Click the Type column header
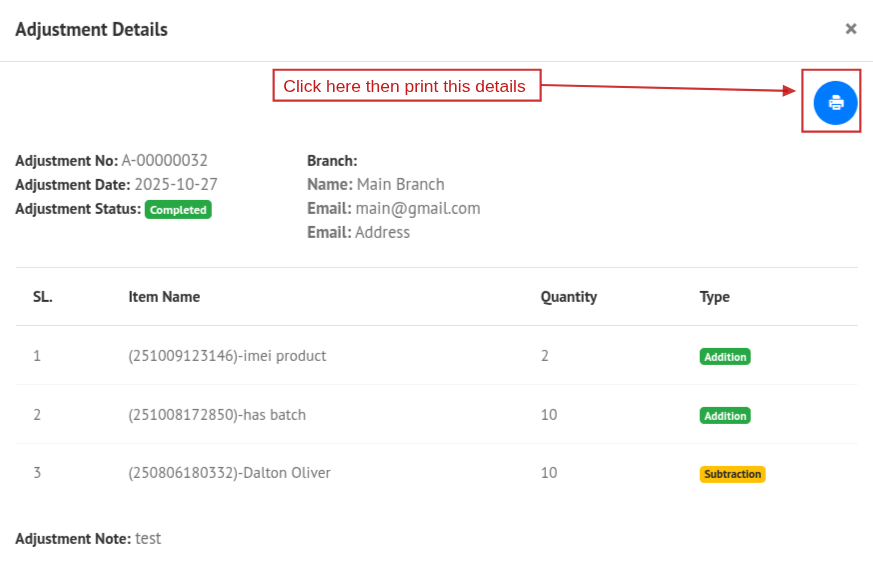873x587 pixels. pos(714,297)
